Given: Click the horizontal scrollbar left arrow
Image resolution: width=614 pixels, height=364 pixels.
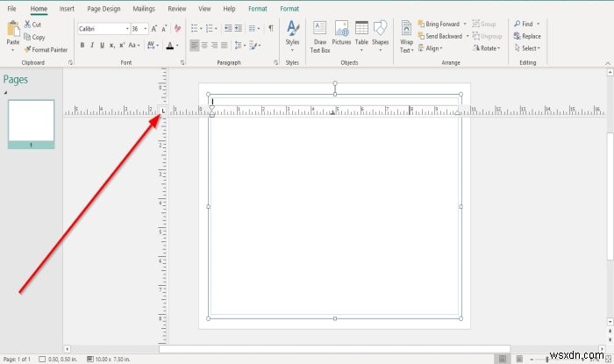Looking at the screenshot, I should pyautogui.click(x=67, y=348).
